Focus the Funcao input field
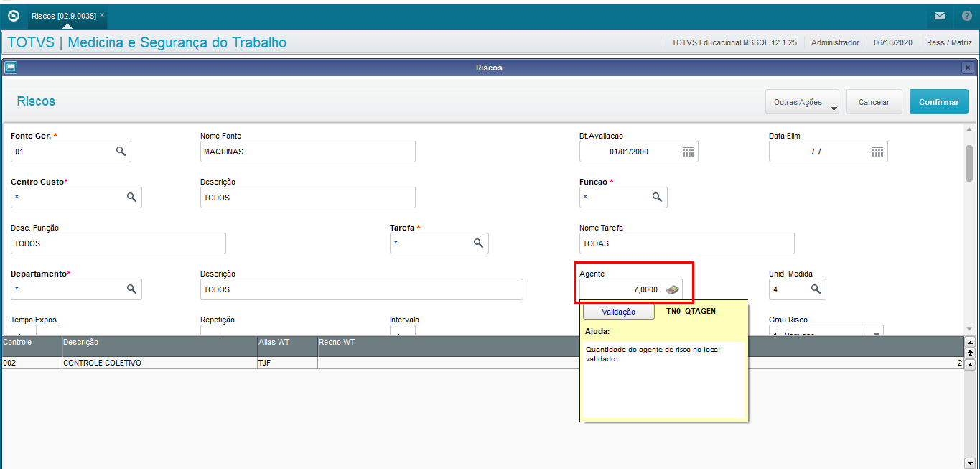Viewport: 980px width, 469px height. 623,198
